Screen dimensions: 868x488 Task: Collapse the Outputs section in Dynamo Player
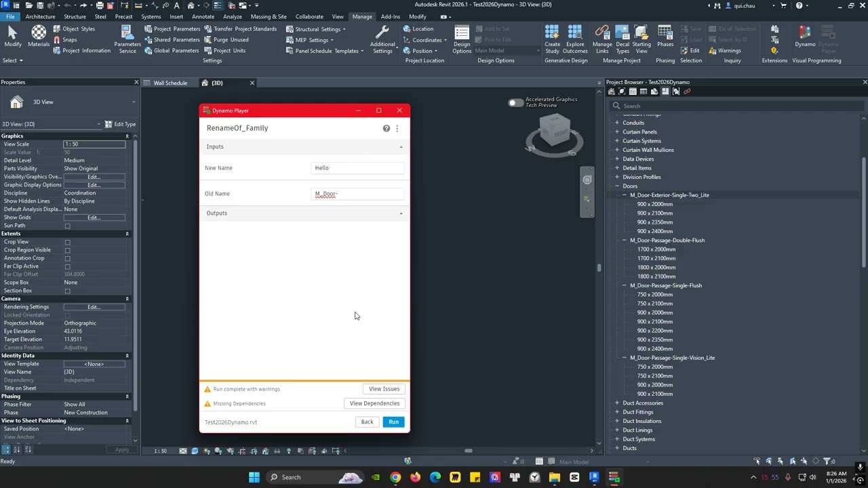[x=401, y=213]
